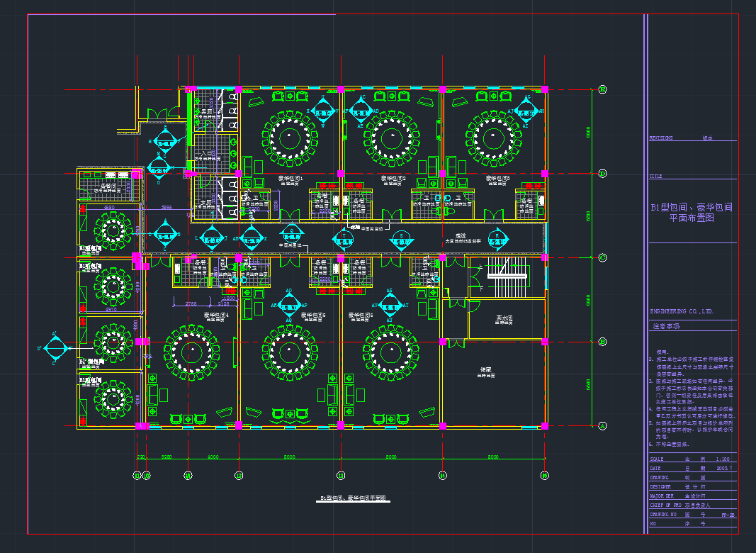Select the 茶水间 room label
Image resolution: width=756 pixels, height=553 pixels.
504,320
